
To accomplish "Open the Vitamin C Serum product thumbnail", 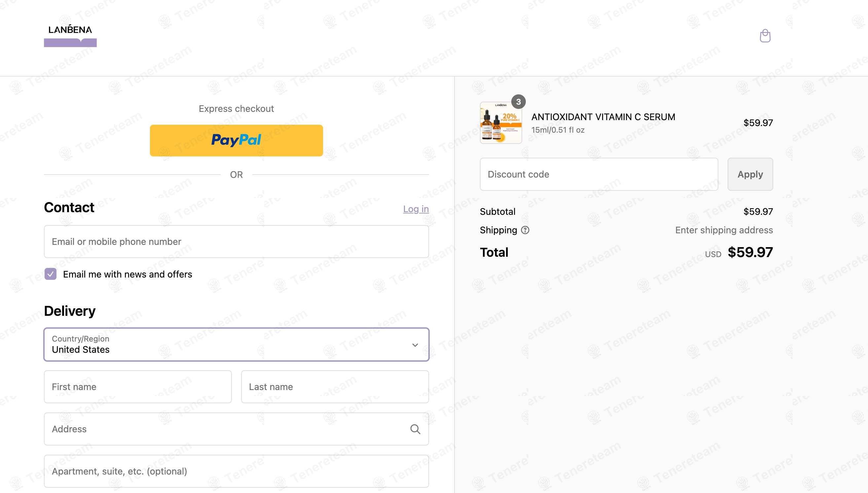I will [x=501, y=122].
